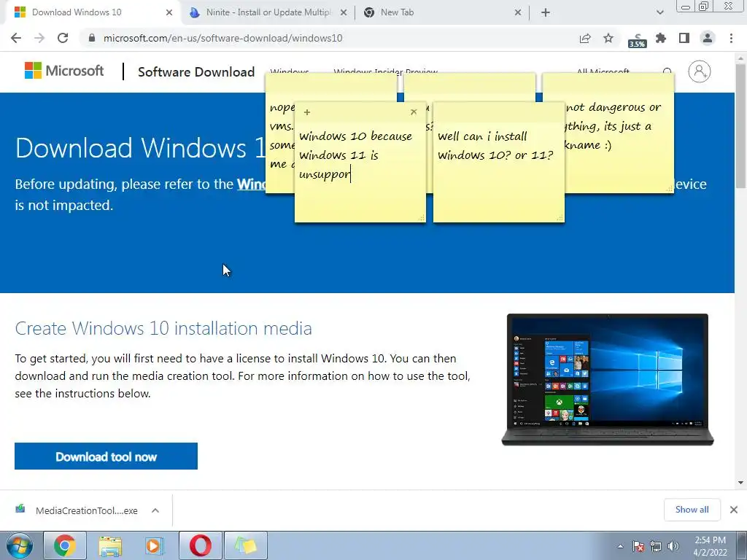Click the browser forward arrow
Viewport: 747px width, 560px height.
39,38
